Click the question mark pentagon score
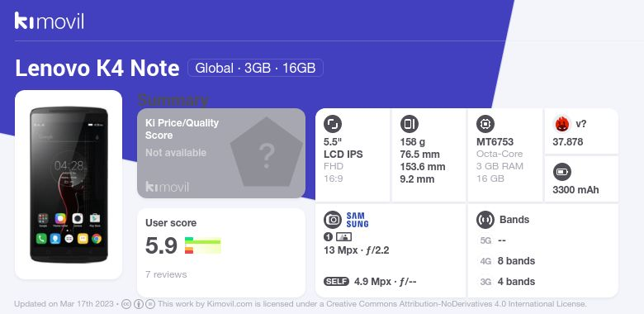This screenshot has height=314, width=644. click(x=266, y=153)
